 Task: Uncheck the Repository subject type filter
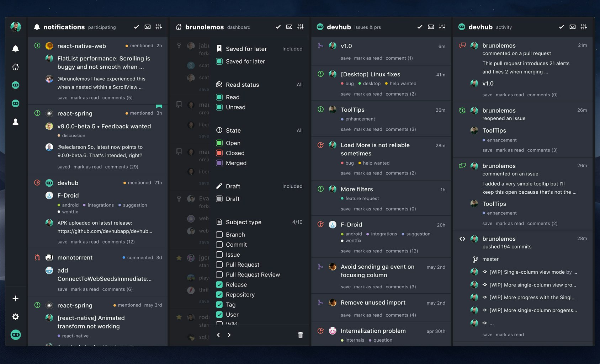(x=219, y=294)
